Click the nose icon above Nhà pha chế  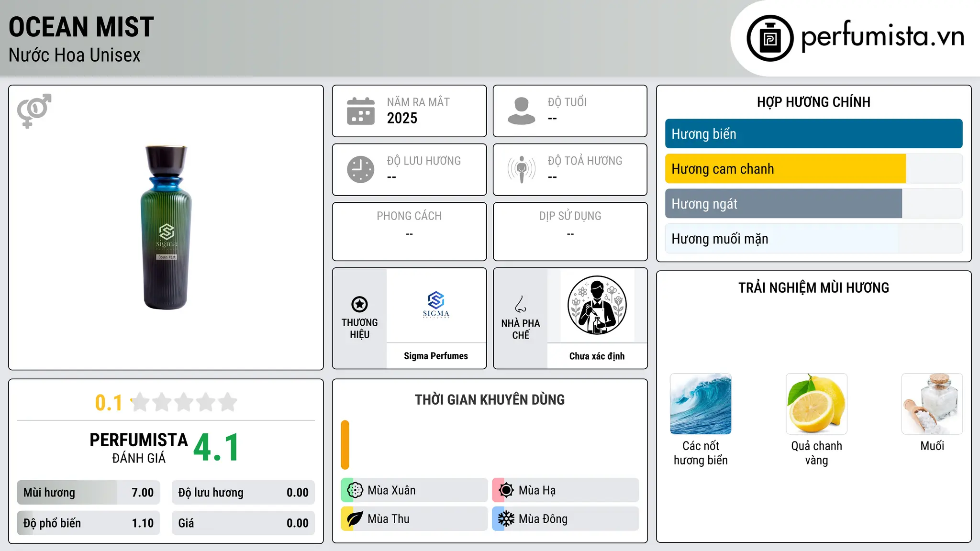(521, 304)
